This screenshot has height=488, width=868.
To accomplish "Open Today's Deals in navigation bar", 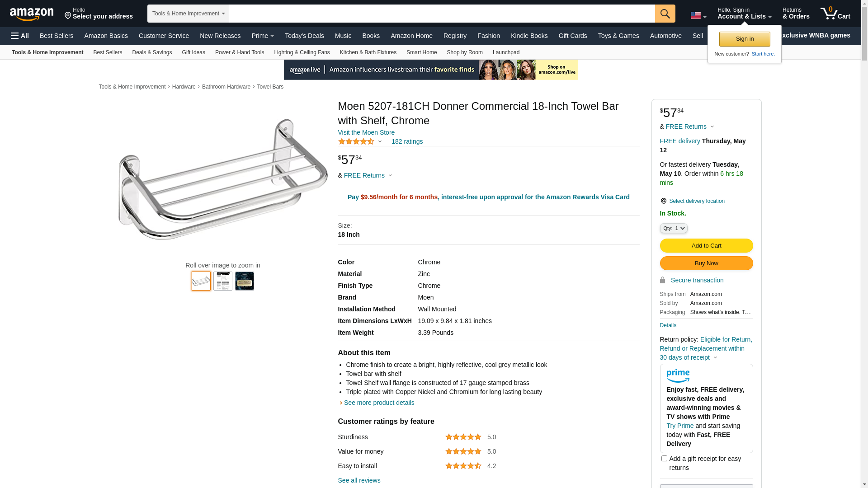I will click(x=304, y=36).
